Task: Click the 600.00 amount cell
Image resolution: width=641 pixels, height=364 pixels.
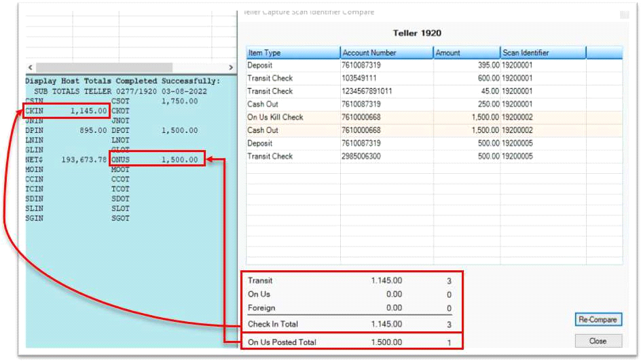Action: 467,79
